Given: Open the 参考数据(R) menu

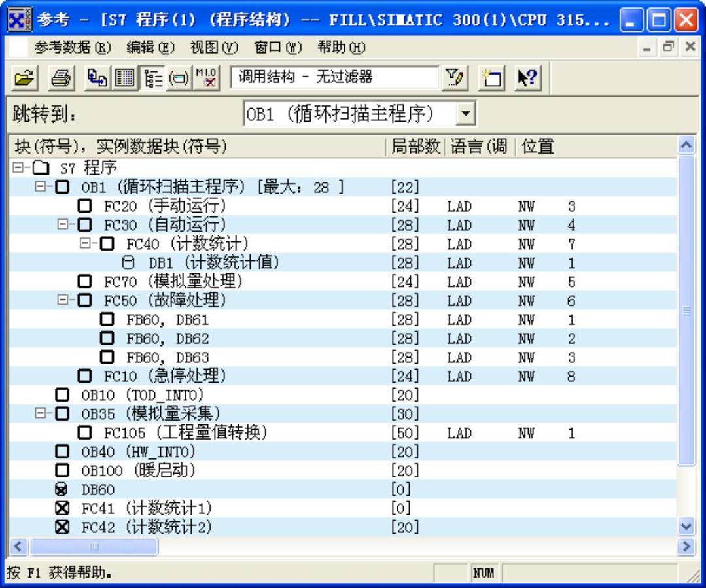Looking at the screenshot, I should [73, 48].
